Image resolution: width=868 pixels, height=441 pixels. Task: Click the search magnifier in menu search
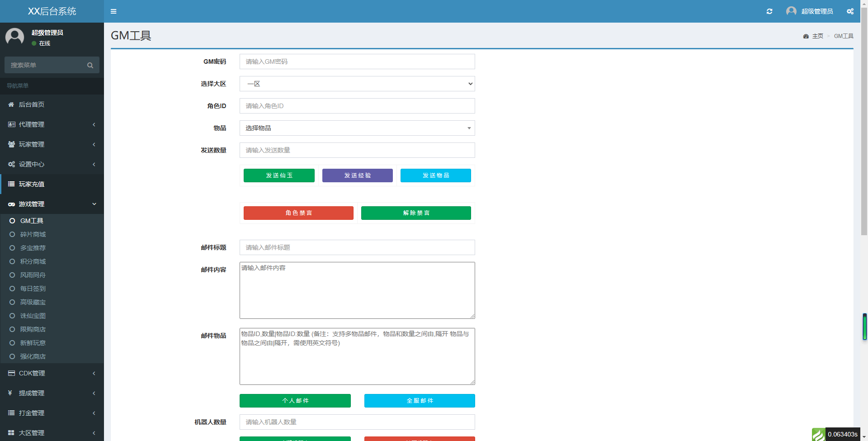point(90,65)
